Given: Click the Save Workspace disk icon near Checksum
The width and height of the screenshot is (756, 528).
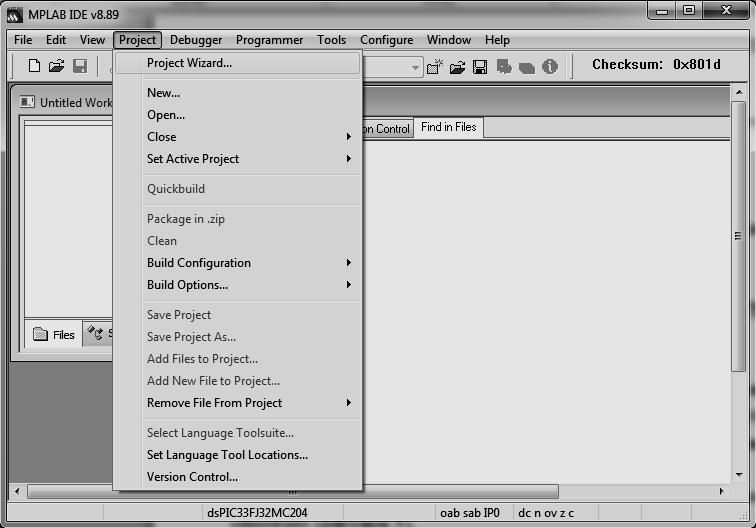Looking at the screenshot, I should pos(480,67).
